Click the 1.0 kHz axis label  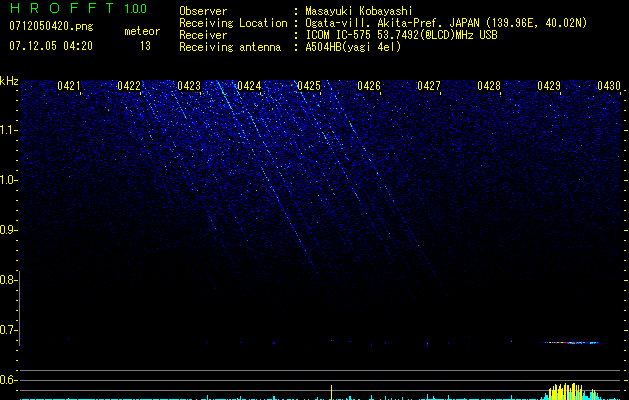(x=8, y=180)
